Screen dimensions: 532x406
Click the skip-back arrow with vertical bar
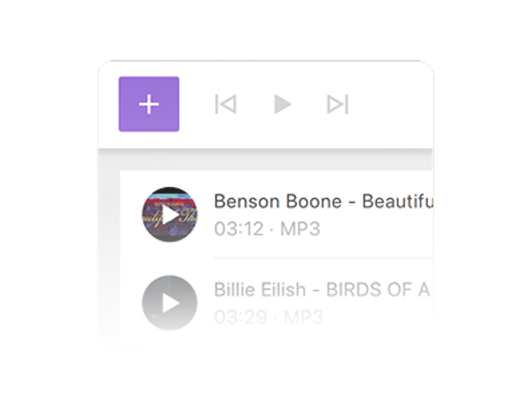coord(226,104)
